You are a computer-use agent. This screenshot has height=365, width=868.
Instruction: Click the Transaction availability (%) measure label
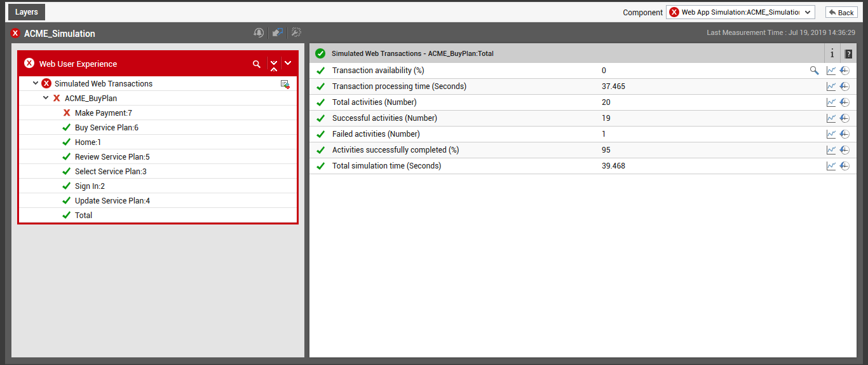378,71
